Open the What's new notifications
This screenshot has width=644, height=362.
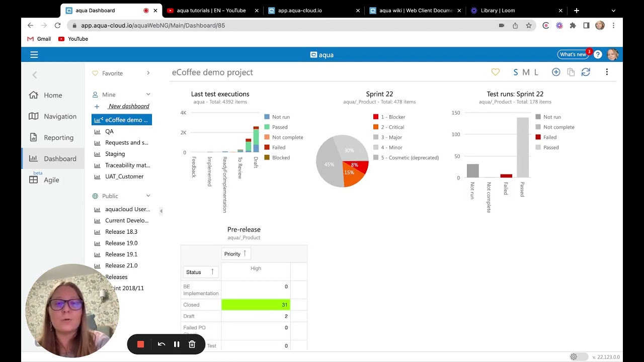point(573,54)
